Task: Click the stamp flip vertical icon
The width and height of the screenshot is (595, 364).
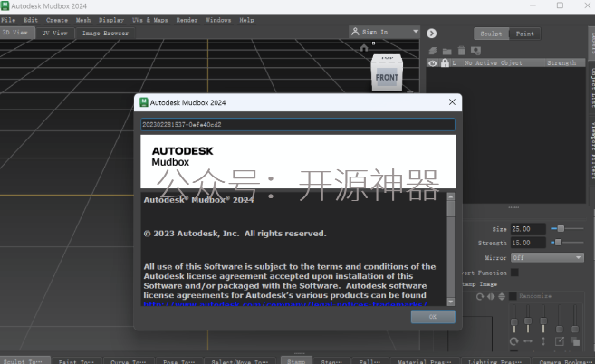Action: coord(502,296)
